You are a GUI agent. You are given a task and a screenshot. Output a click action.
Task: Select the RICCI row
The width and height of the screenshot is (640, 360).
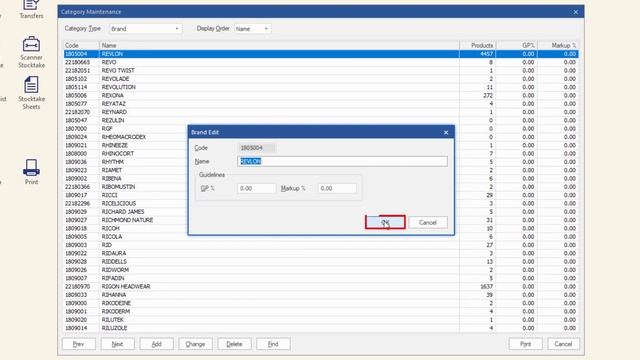(321, 195)
